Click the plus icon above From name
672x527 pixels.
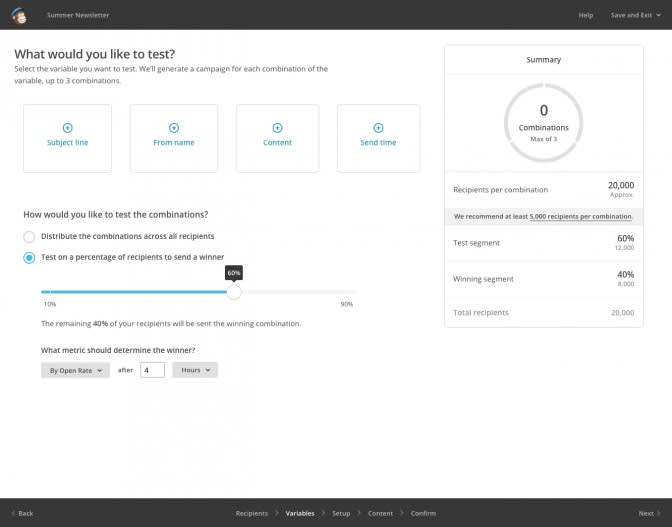tap(174, 127)
